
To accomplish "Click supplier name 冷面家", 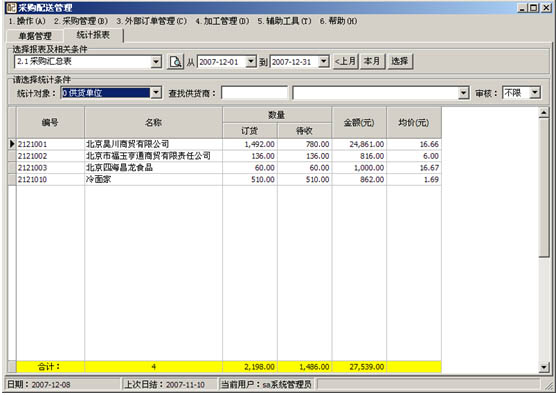I will [x=99, y=179].
